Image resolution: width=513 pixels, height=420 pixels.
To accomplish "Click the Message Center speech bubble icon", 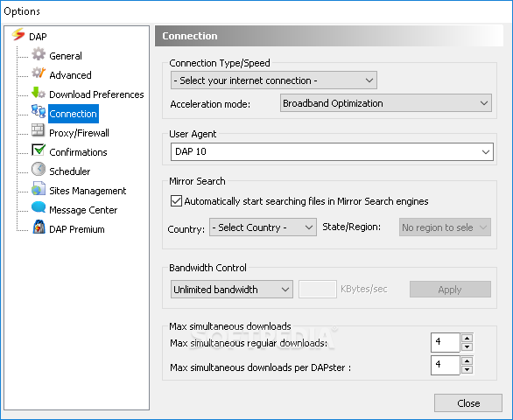I will tap(39, 207).
